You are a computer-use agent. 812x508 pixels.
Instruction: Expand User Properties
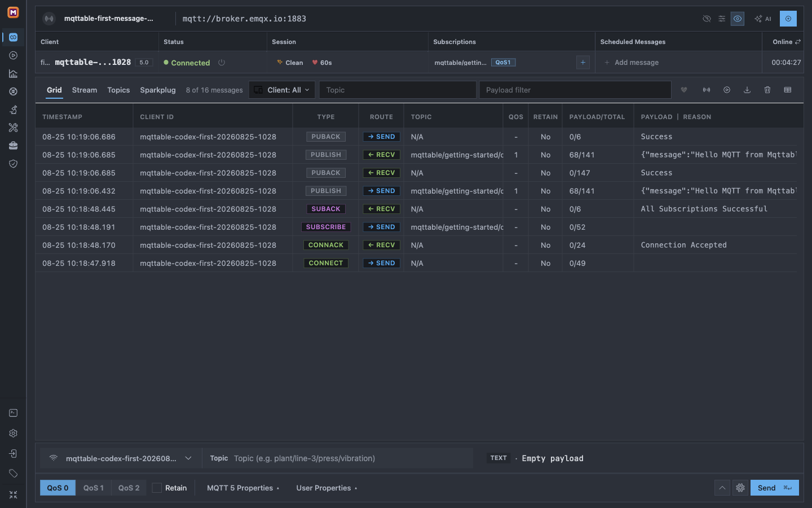326,488
